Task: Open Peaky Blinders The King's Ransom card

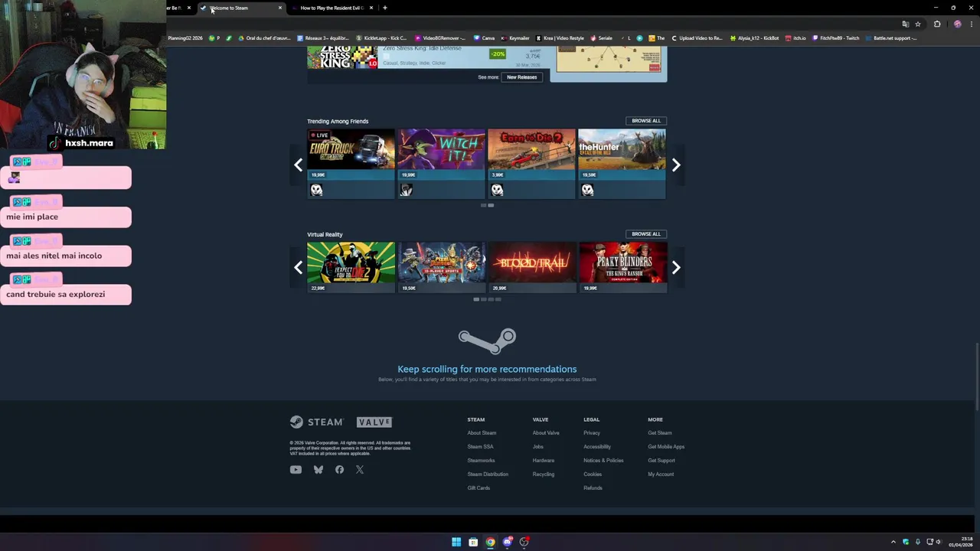Action: (622, 267)
